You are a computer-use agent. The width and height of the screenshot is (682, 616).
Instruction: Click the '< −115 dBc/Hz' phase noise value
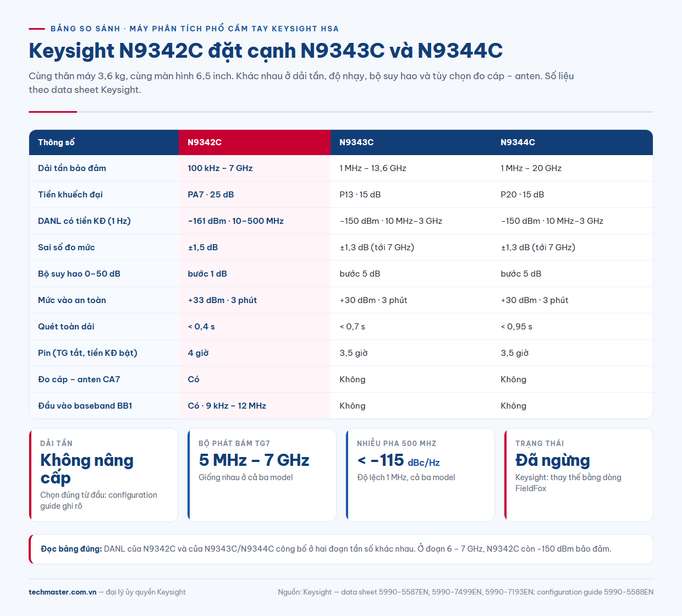[399, 460]
